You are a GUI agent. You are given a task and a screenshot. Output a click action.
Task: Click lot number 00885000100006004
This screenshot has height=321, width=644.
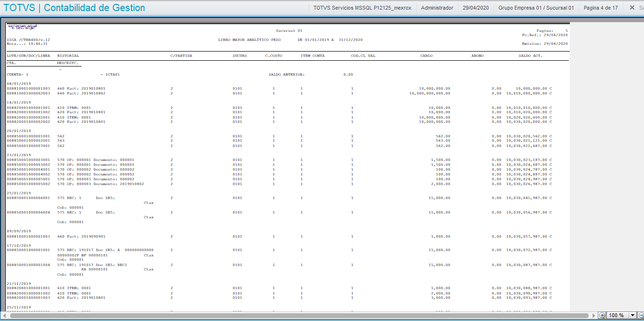(x=28, y=213)
